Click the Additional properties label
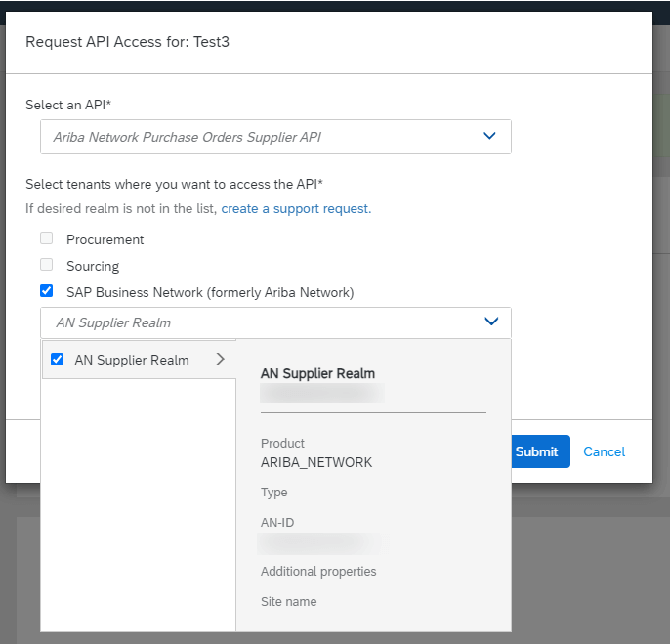The width and height of the screenshot is (670, 644). 318,572
